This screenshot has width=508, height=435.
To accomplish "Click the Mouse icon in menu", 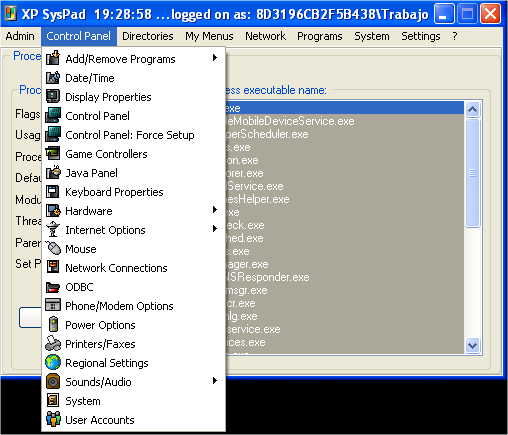I will click(53, 249).
